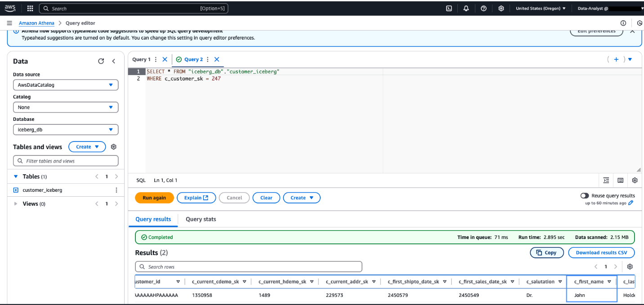Go to the next results page

pos(616,266)
